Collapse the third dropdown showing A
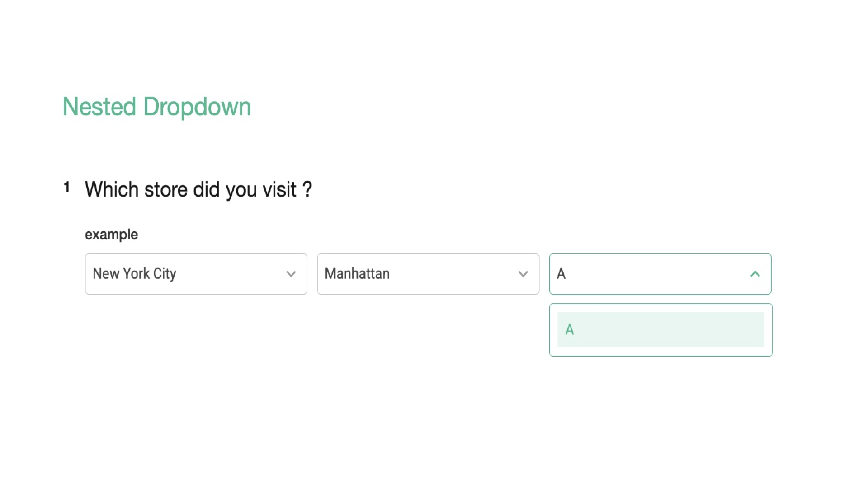The width and height of the screenshot is (868, 488). coord(660,274)
